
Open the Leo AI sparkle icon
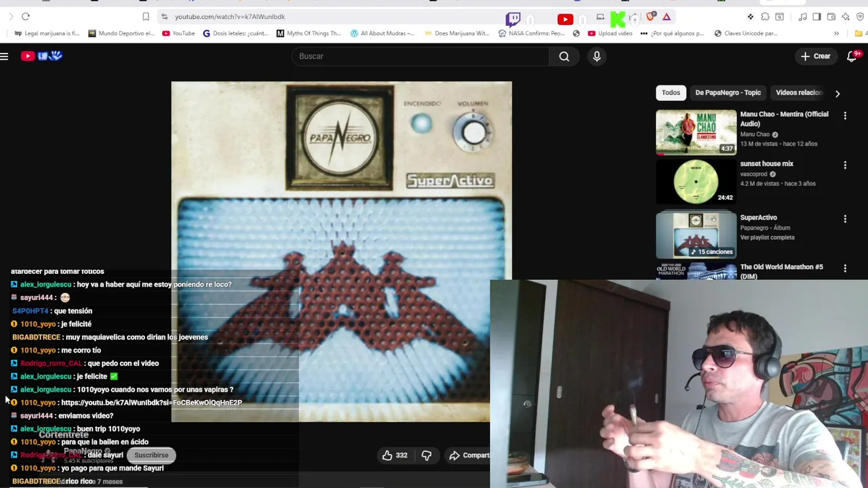point(846,17)
